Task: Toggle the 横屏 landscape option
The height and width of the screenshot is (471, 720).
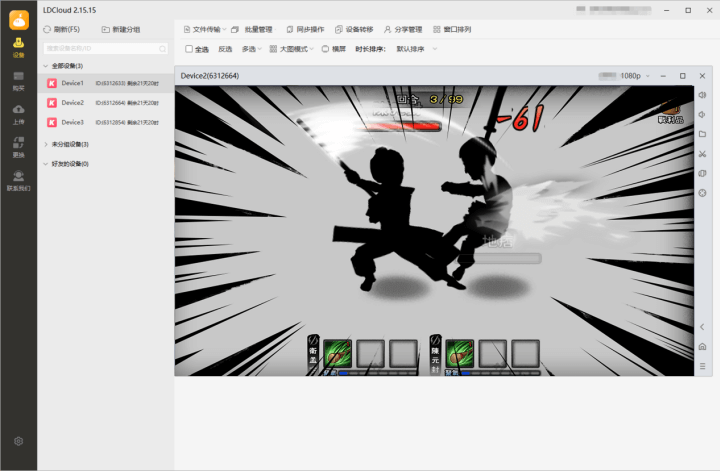Action: pyautogui.click(x=333, y=49)
